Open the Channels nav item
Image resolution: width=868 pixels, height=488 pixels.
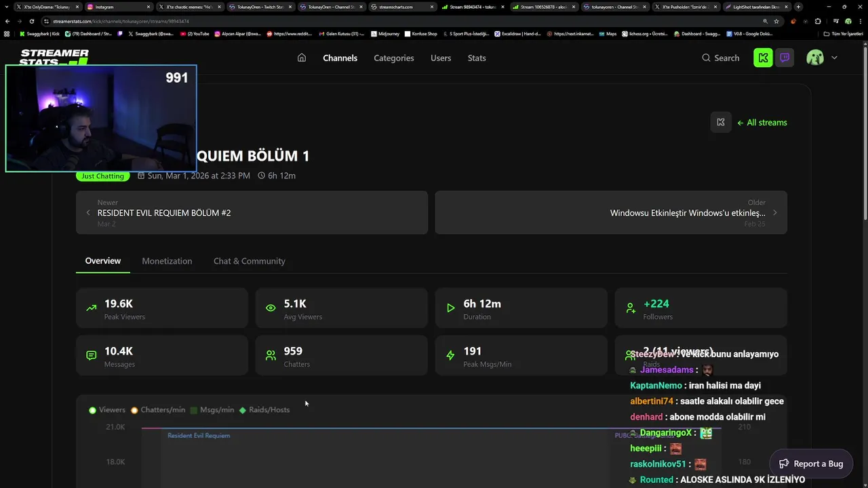[340, 58]
